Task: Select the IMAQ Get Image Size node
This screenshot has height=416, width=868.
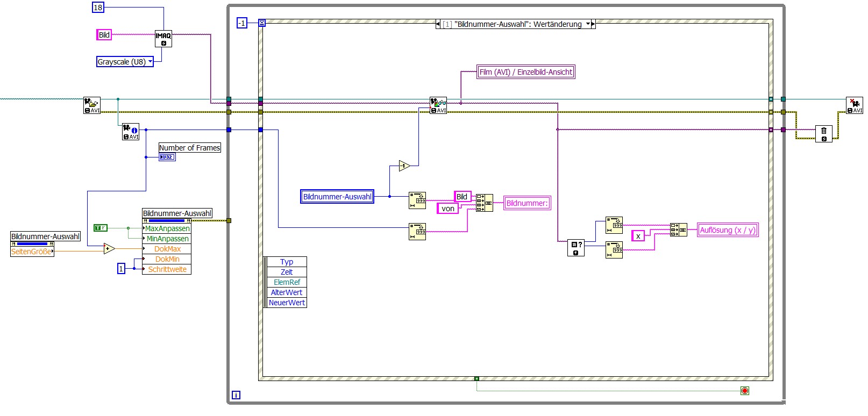Action: [576, 248]
